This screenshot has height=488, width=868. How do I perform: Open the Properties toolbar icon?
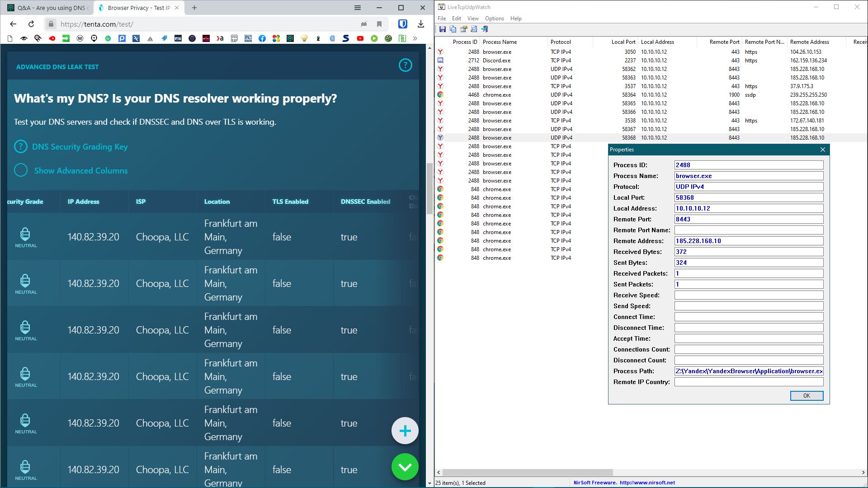point(463,29)
